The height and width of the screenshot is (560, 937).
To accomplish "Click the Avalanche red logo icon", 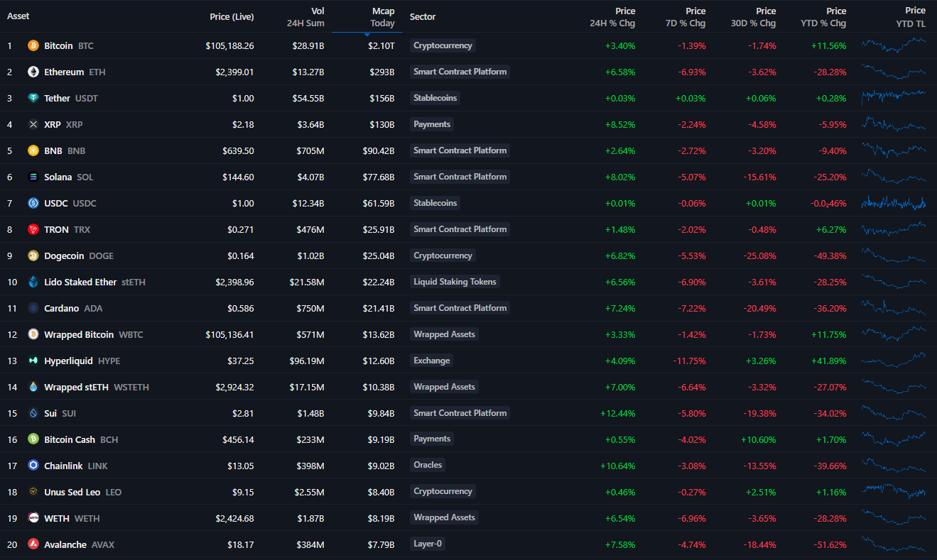I will [x=33, y=544].
